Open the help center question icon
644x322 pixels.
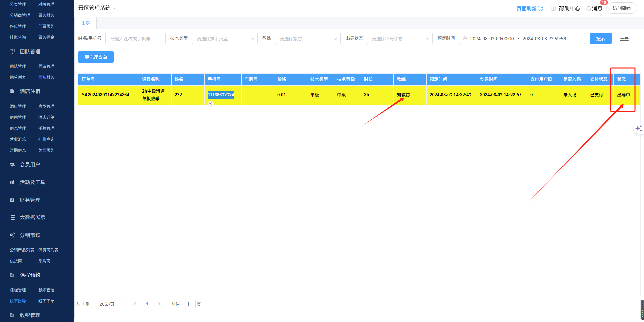click(553, 8)
